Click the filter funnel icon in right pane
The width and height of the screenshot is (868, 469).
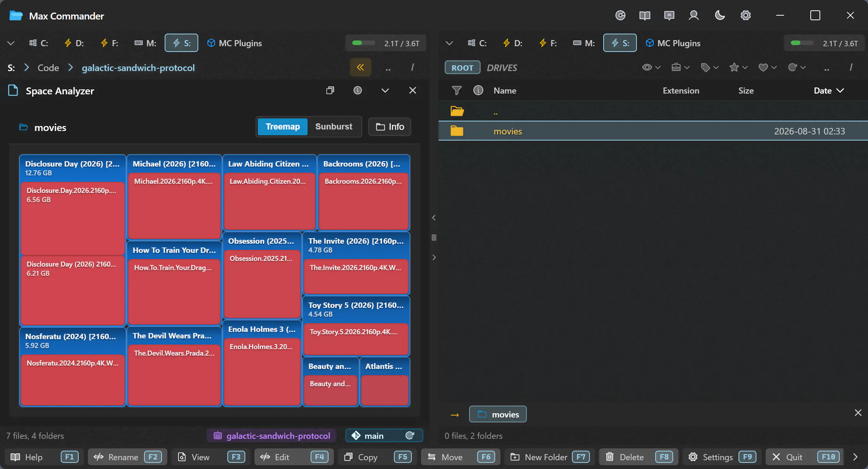457,91
